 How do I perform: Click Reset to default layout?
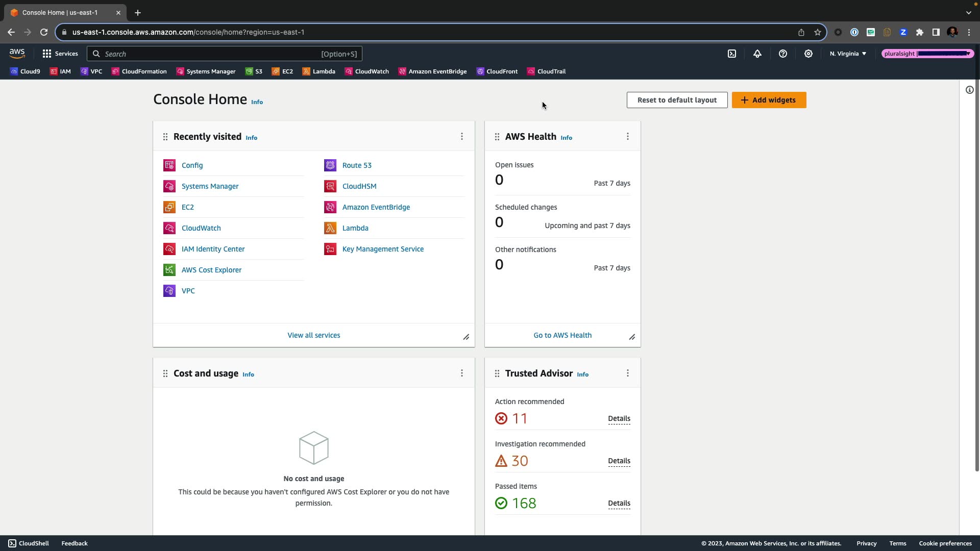(677, 100)
